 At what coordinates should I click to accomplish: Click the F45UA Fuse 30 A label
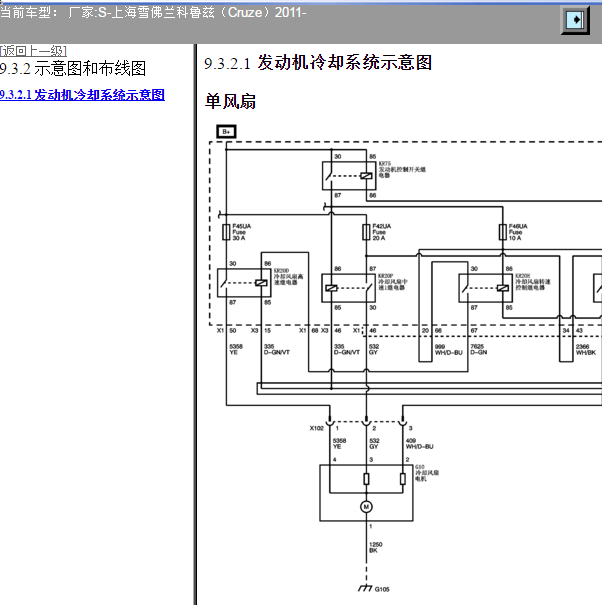coord(242,232)
